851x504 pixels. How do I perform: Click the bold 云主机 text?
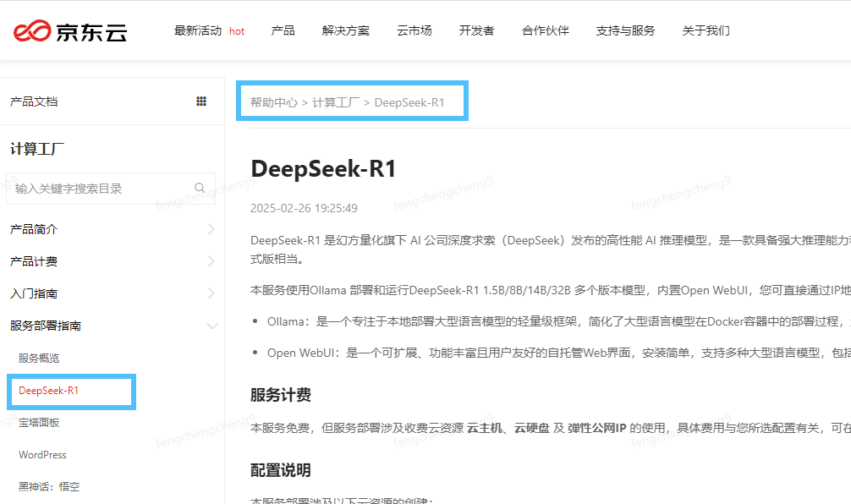(485, 428)
